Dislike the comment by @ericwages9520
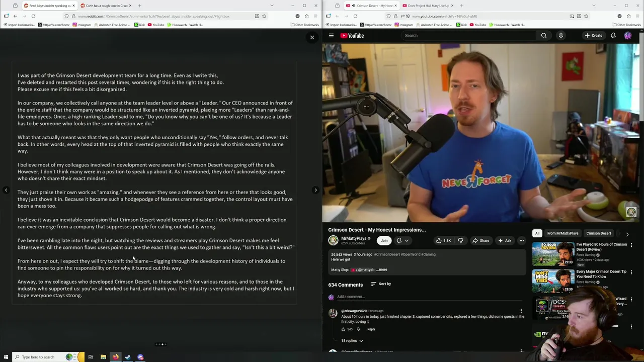 pyautogui.click(x=358, y=329)
